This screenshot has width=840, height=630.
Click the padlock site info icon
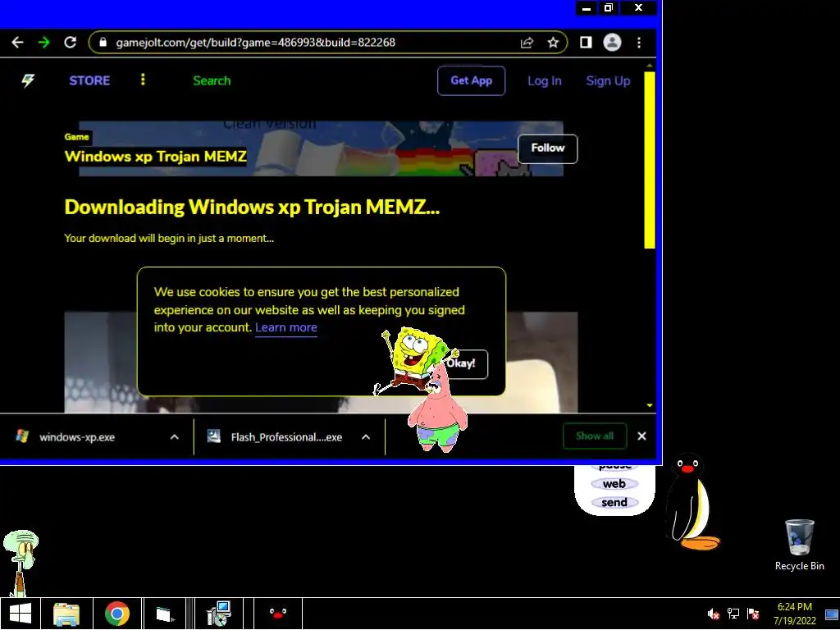click(x=103, y=43)
